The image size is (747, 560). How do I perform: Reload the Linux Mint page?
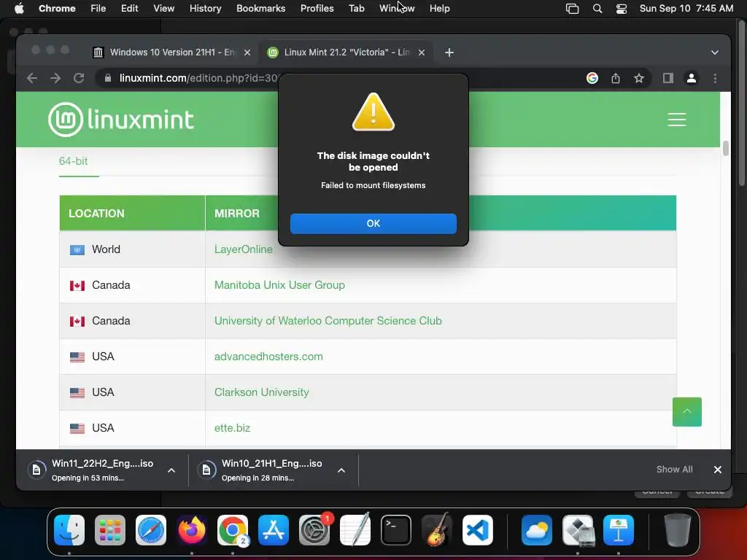tap(79, 78)
